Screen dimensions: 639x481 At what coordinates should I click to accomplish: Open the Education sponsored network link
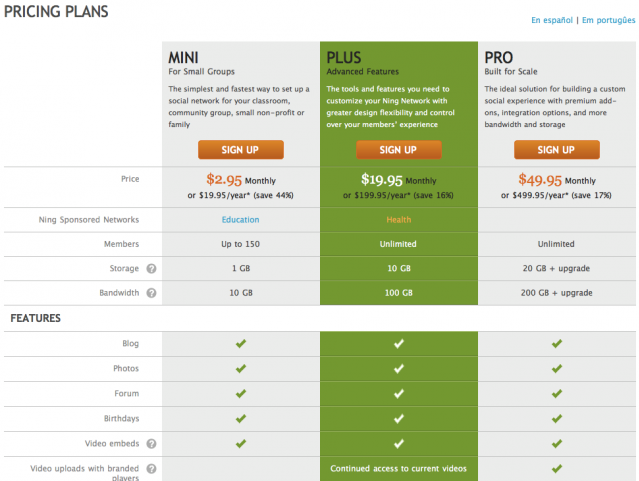point(240,220)
